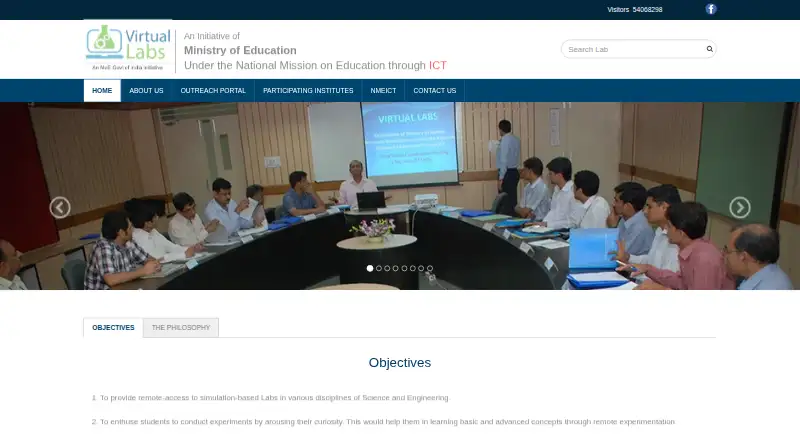Focus the Search Lab input field

click(638, 49)
